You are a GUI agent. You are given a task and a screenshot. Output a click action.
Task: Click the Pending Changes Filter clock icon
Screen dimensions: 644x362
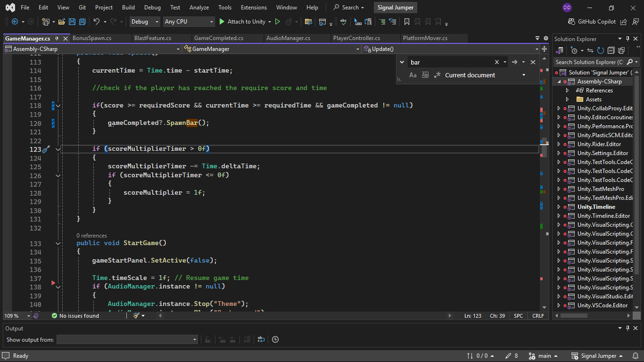574,50
